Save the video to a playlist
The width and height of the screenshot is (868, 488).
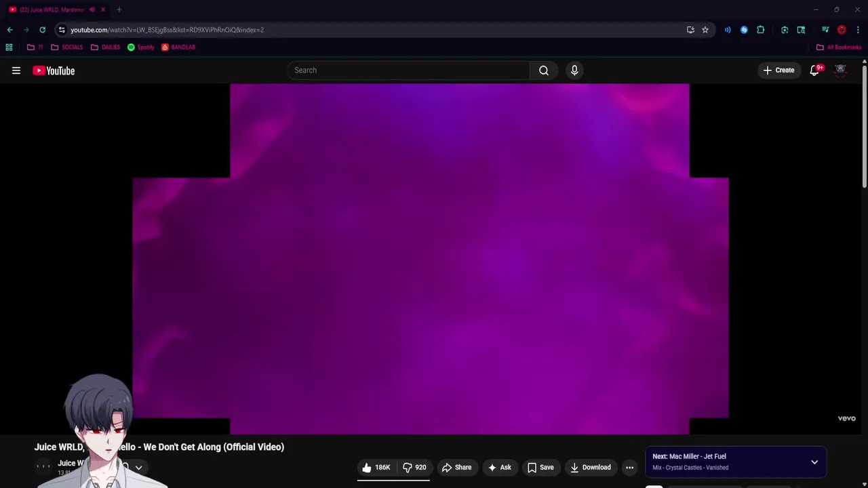click(x=540, y=468)
